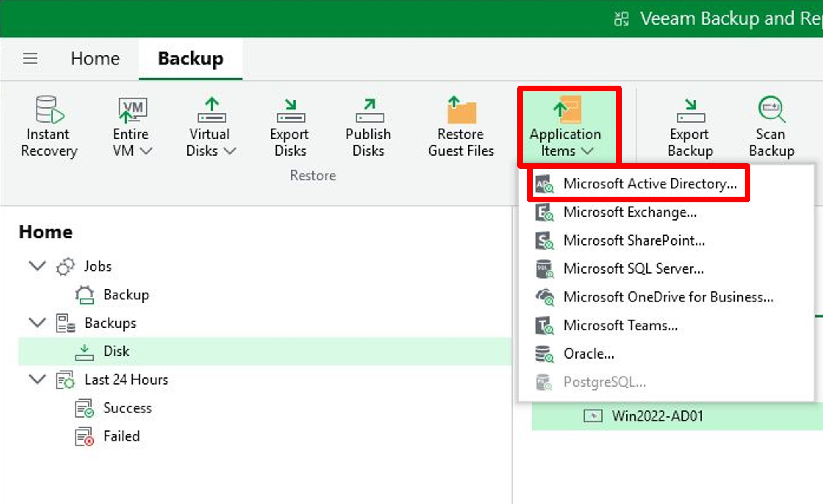Click the Scan Backup button
Screen dimensions: 823x504
772,127
